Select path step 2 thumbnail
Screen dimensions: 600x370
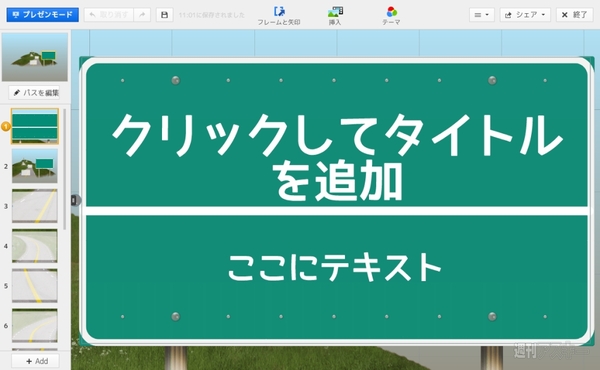pyautogui.click(x=35, y=166)
